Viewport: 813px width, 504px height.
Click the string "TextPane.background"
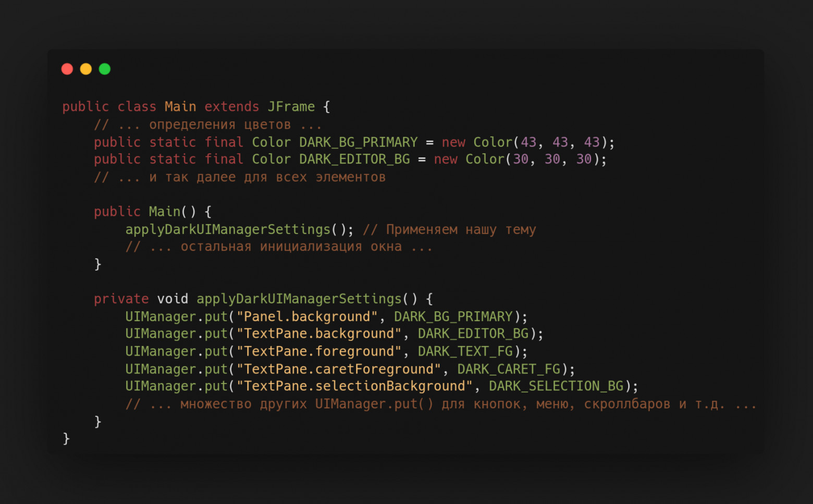coord(319,334)
